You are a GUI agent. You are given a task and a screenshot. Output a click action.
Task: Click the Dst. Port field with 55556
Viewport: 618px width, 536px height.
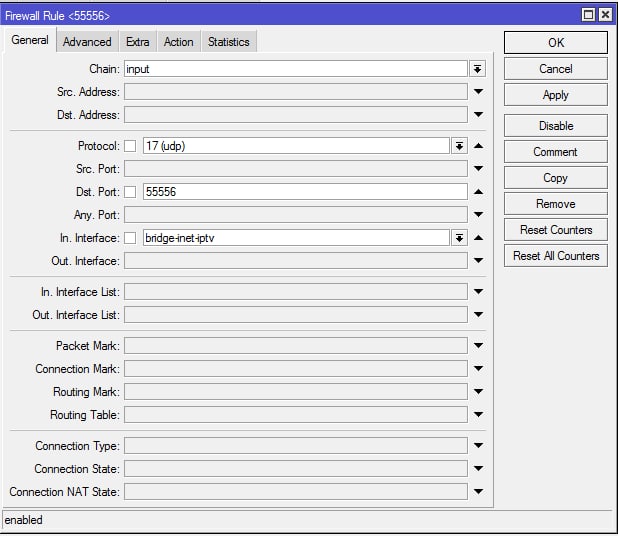click(305, 192)
